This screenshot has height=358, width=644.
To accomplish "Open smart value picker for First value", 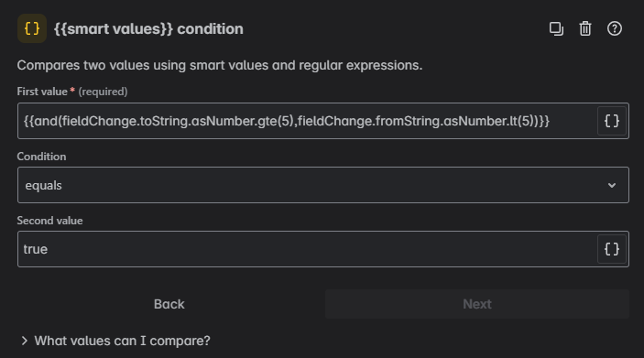I will pos(612,121).
